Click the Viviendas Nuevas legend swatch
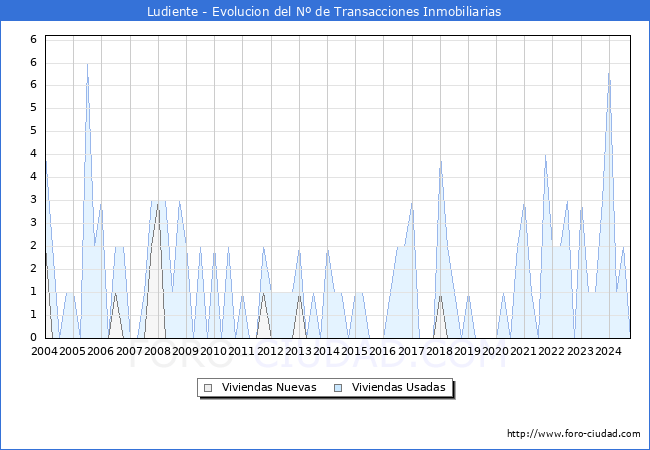This screenshot has height=450, width=650. [208, 388]
